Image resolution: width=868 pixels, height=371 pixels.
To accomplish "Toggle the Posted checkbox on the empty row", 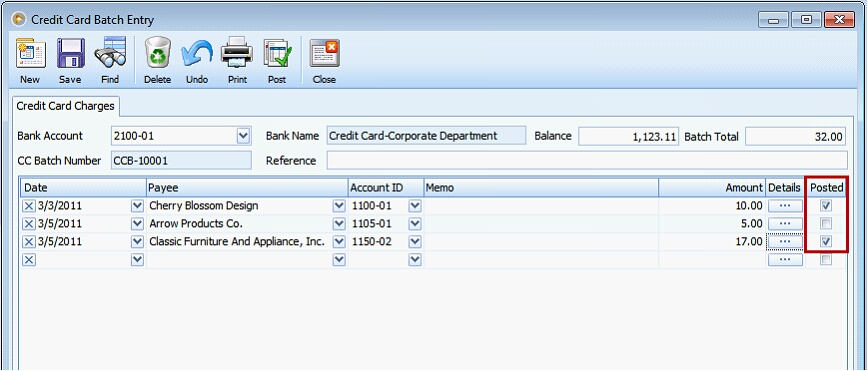I will [x=826, y=260].
